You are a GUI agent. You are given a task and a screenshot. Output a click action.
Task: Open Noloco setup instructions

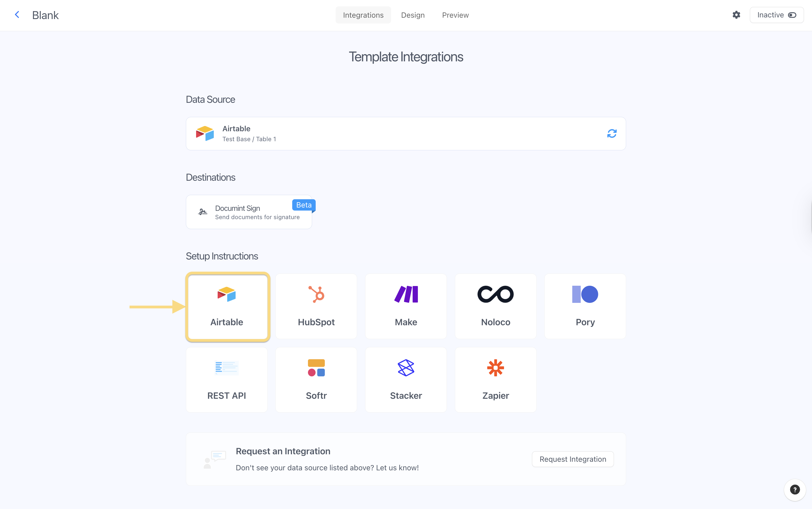[495, 306]
